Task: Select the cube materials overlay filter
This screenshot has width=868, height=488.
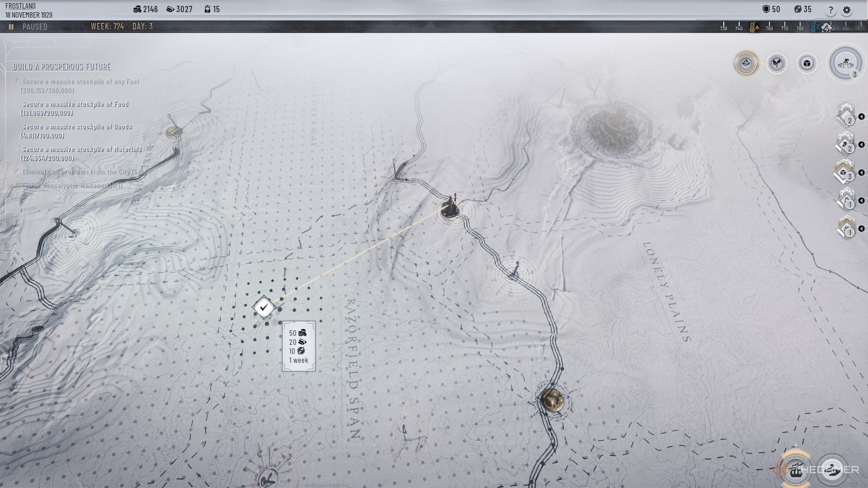Action: [807, 63]
